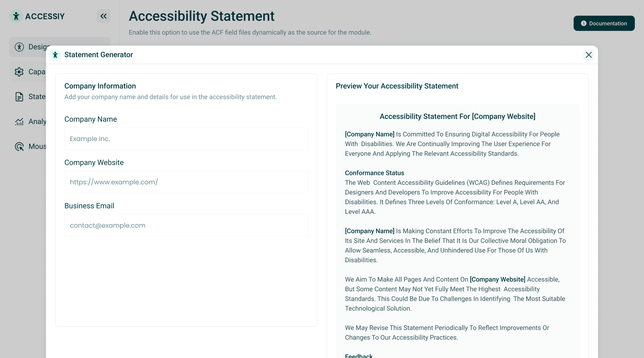Close the Statement Generator dialog
The image size is (644, 358).
[588, 55]
